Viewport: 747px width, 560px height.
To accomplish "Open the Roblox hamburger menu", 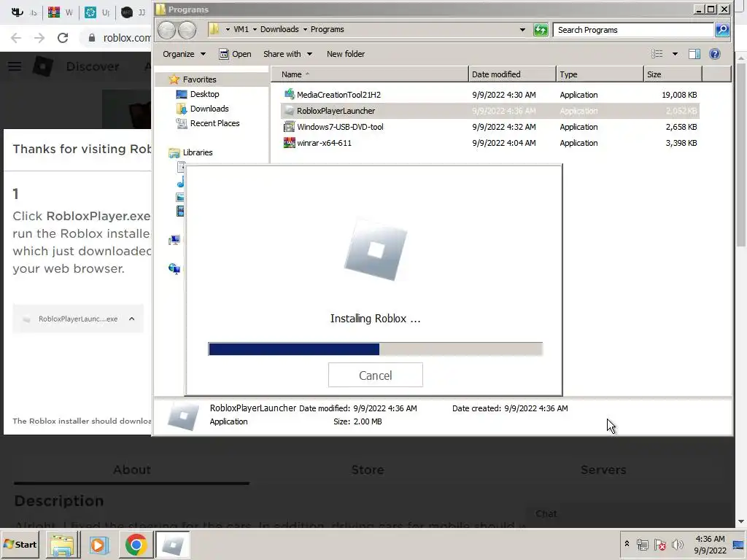I will (x=15, y=66).
